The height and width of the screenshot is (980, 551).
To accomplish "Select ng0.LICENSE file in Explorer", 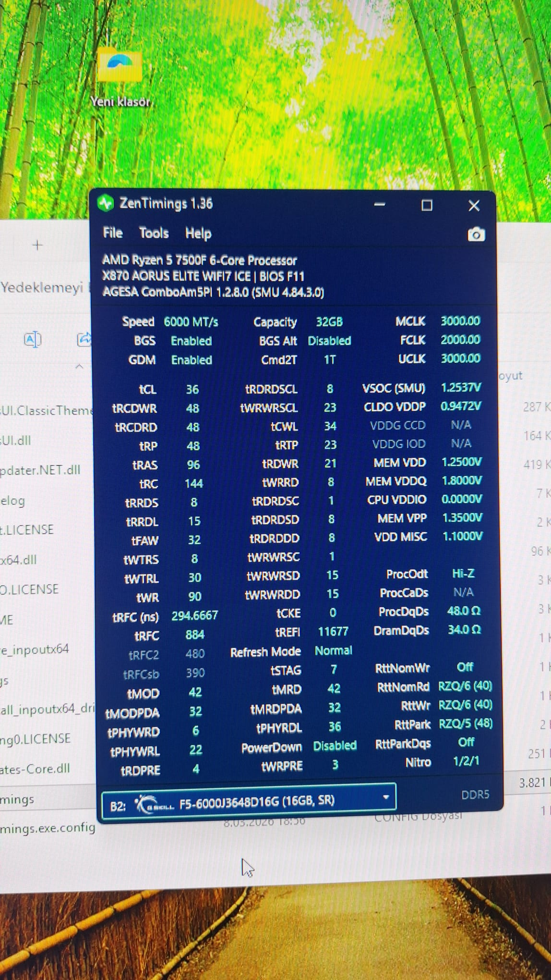I will (36, 738).
